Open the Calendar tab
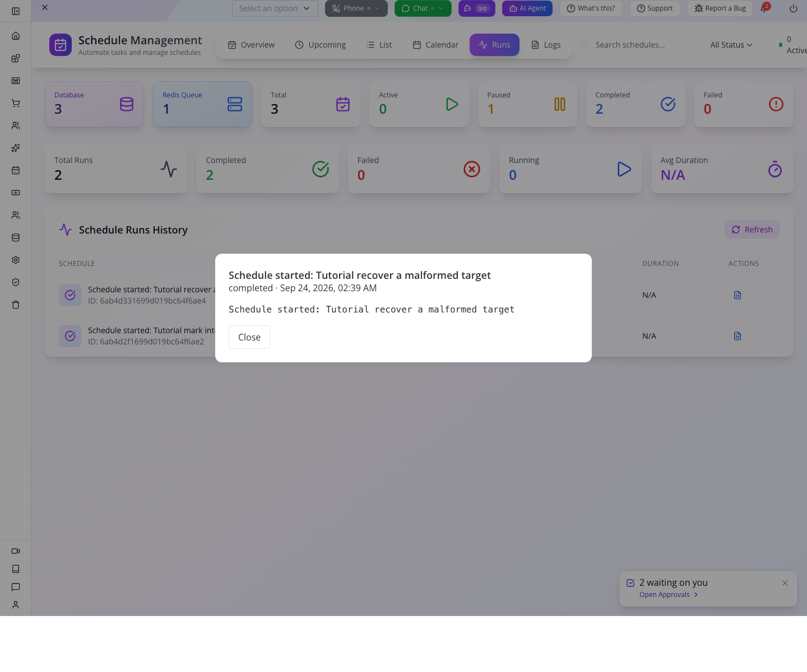The image size is (807, 672). (435, 45)
